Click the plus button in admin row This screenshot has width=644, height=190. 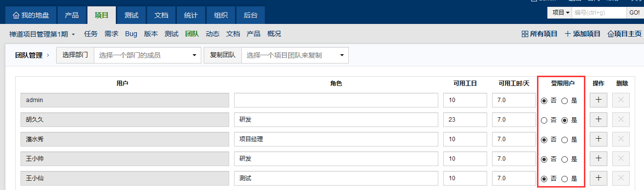(599, 100)
